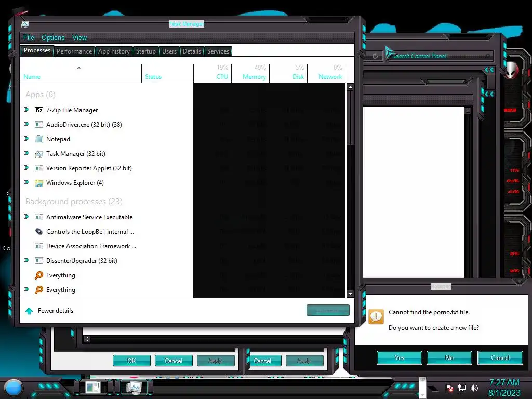
Task: Click the Windows Explorer folder icon
Action: [39, 183]
